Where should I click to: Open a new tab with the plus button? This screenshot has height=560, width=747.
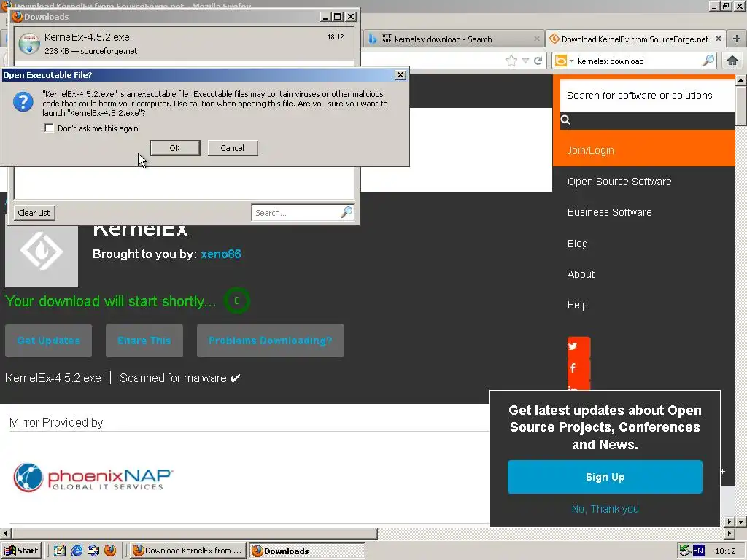[x=737, y=39]
